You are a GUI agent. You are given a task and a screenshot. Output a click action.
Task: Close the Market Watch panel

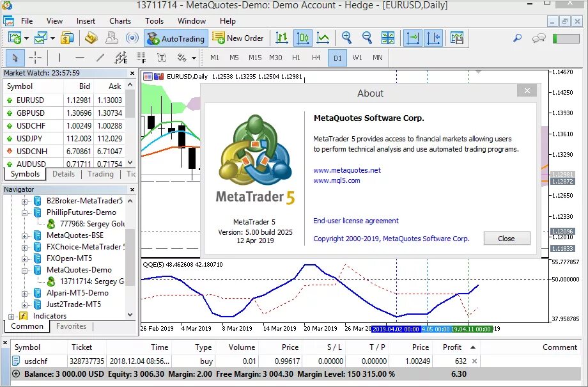pos(132,73)
